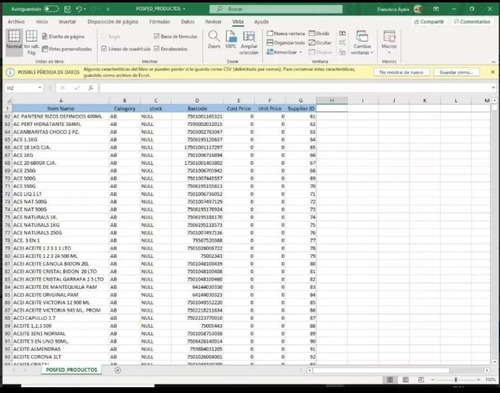
Task: Click Ampliar selección
Action: point(249,43)
